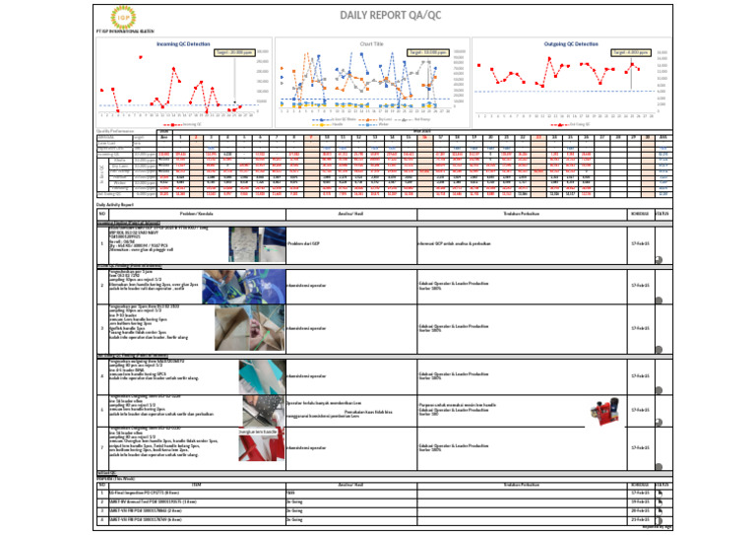The width and height of the screenshot is (756, 535).
Task: Click the SCHEDULE header in activity table
Action: 640,213
